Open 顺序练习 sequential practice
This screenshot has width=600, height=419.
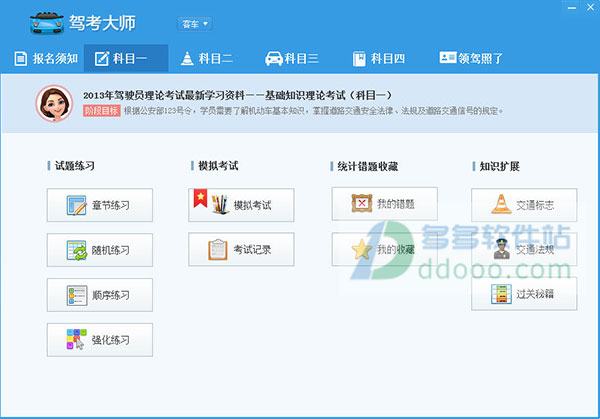pos(100,295)
